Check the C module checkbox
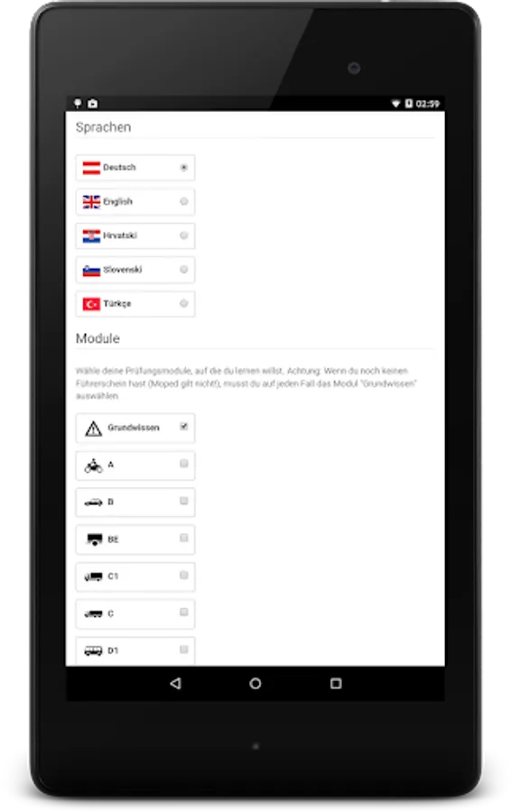511x812 pixels. pyautogui.click(x=183, y=613)
